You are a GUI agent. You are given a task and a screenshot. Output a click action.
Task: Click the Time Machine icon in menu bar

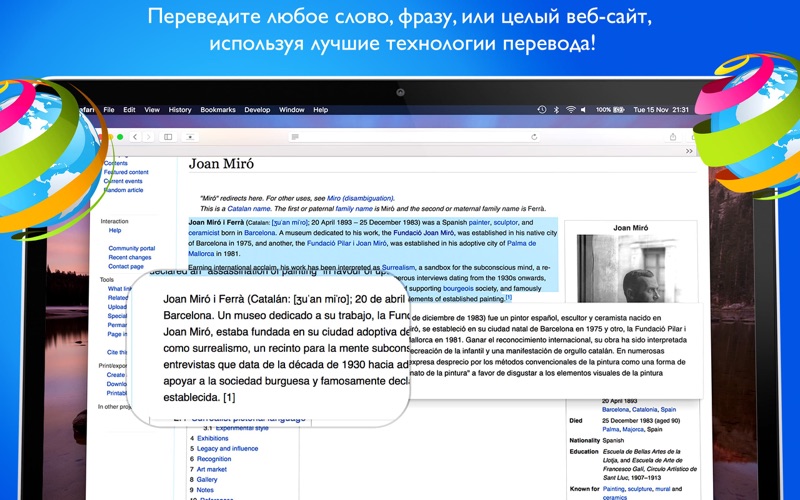point(542,110)
